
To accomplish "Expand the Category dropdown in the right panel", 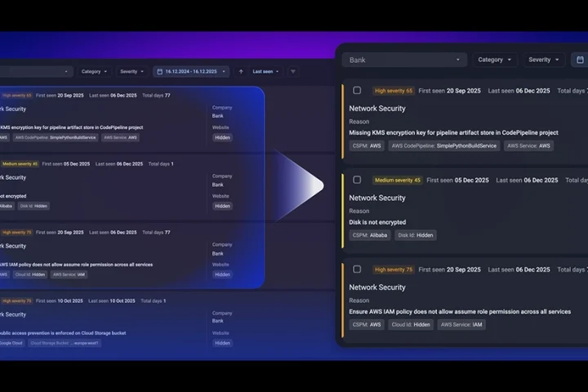I will (x=495, y=60).
